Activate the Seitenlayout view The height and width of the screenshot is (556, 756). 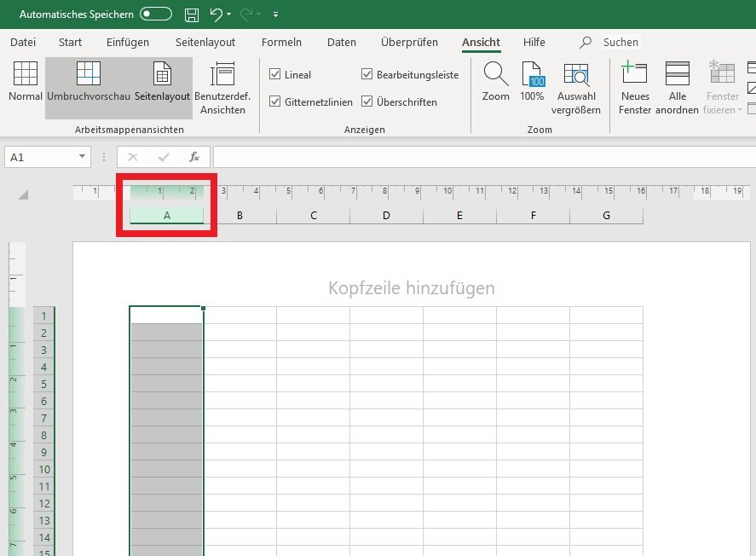162,83
